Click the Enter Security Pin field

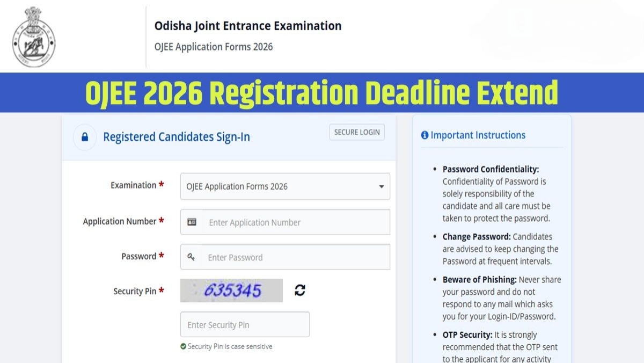(x=245, y=324)
